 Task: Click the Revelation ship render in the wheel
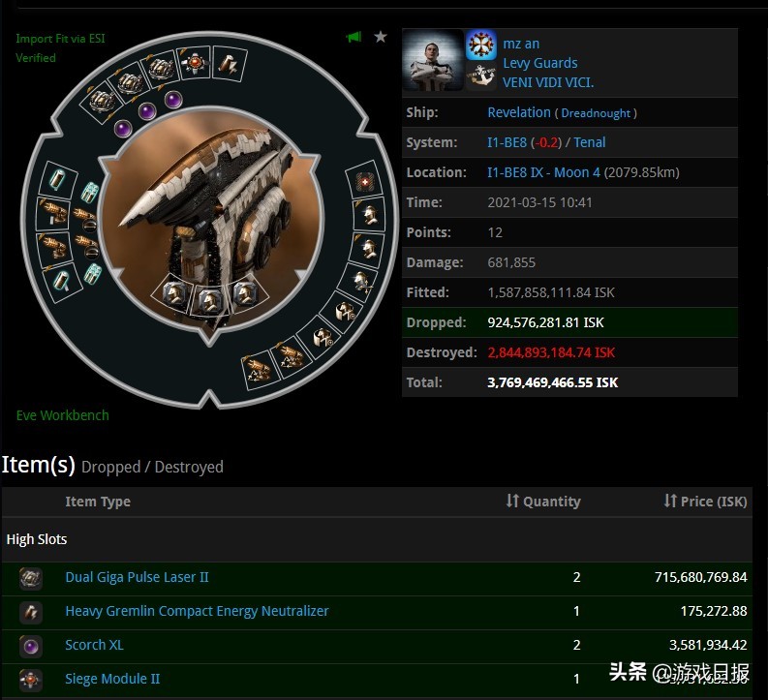click(210, 221)
